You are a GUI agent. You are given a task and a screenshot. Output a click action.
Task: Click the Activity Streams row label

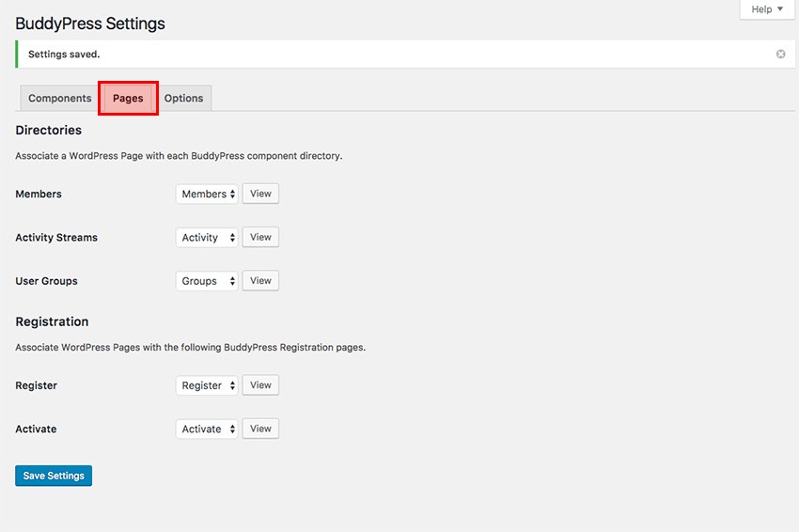click(56, 238)
